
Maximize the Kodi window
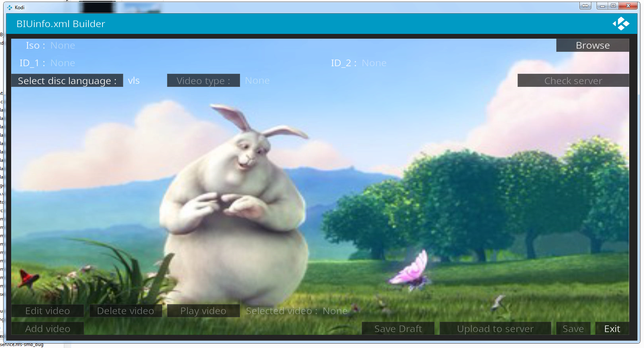(x=613, y=6)
